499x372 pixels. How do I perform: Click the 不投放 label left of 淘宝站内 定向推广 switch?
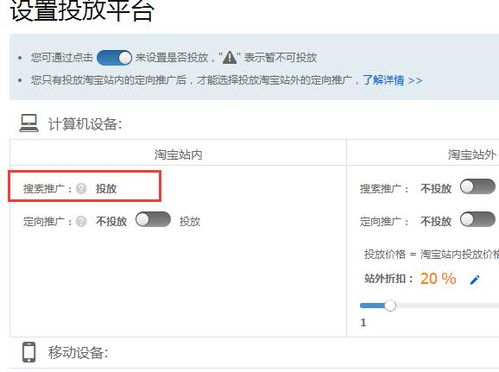tap(111, 221)
